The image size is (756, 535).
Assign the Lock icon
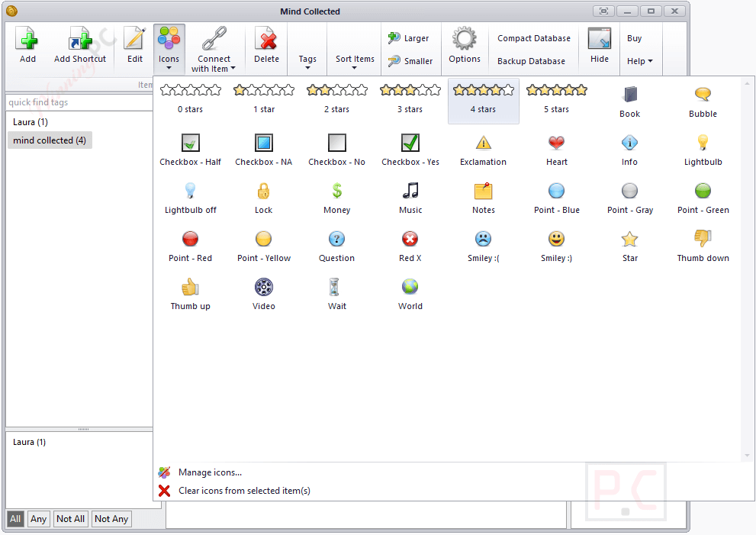[x=264, y=198]
